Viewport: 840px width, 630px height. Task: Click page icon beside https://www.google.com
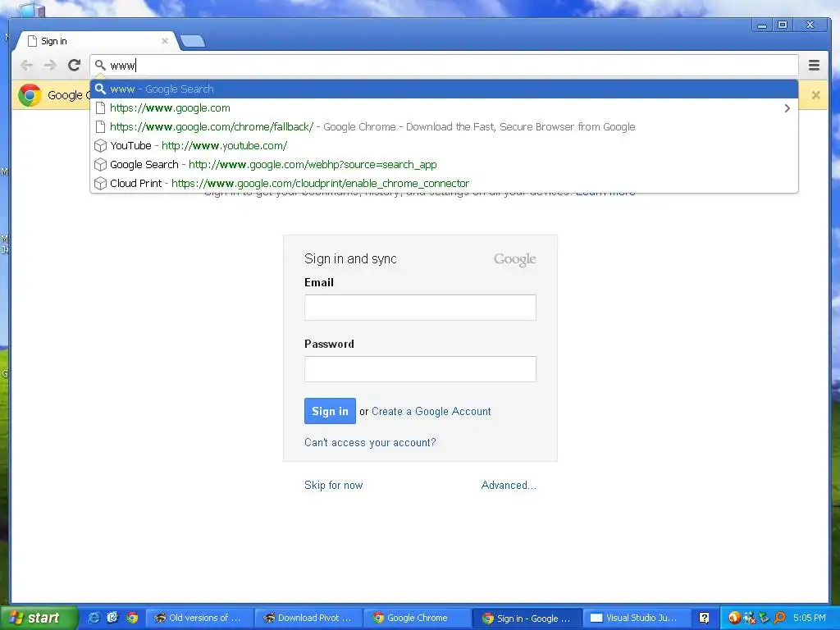pyautogui.click(x=100, y=107)
